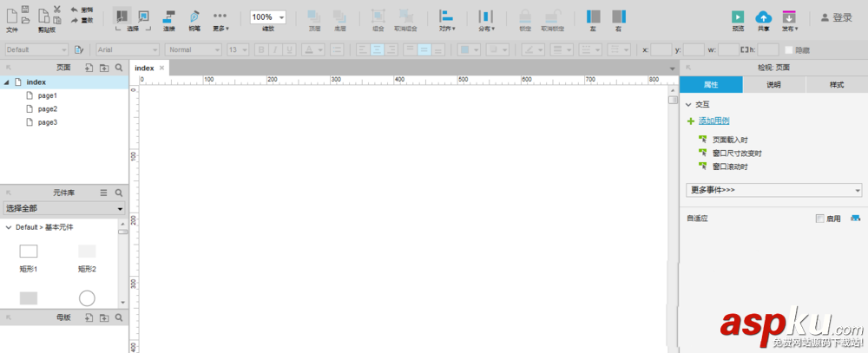Collapse the index page tree node
The width and height of the screenshot is (868, 353).
tap(7, 82)
